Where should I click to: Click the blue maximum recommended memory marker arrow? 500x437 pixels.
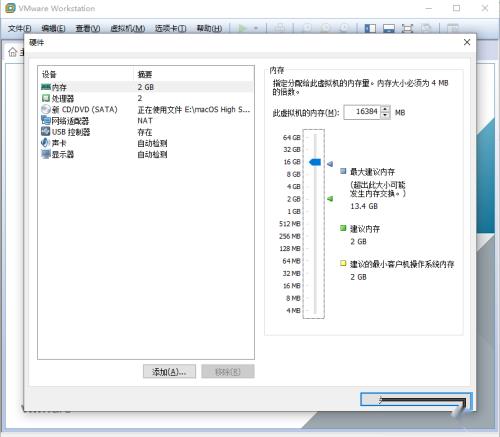(330, 164)
